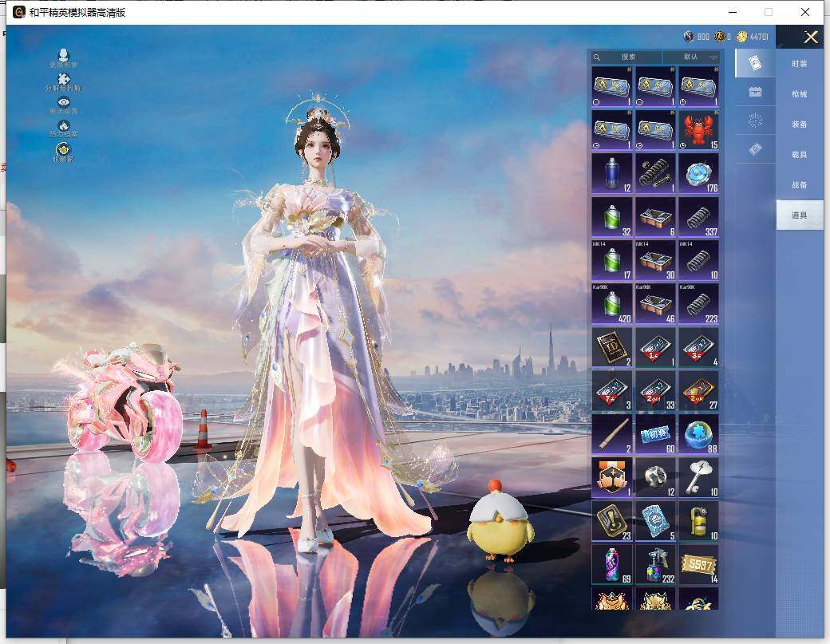Select the wooden stick item
This screenshot has height=644, width=830.
pyautogui.click(x=612, y=434)
